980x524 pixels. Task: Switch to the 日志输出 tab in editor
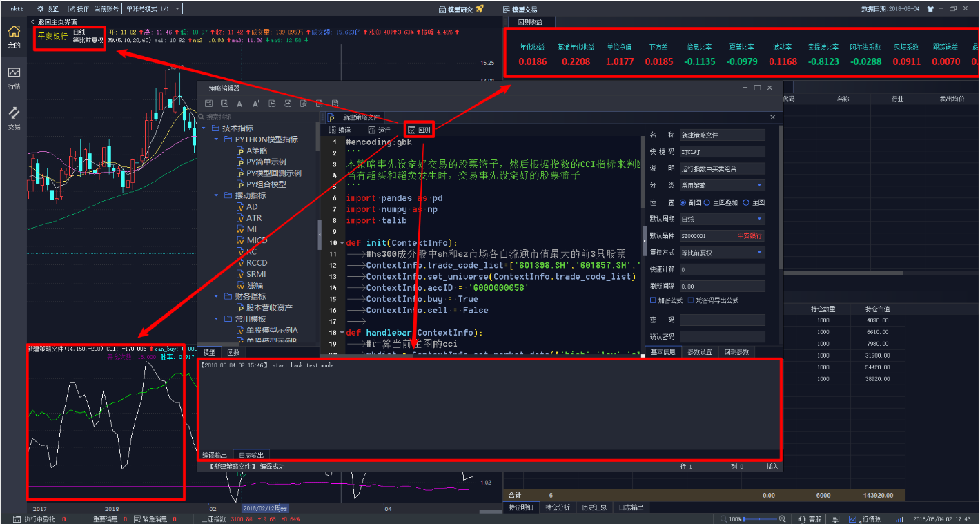251,455
